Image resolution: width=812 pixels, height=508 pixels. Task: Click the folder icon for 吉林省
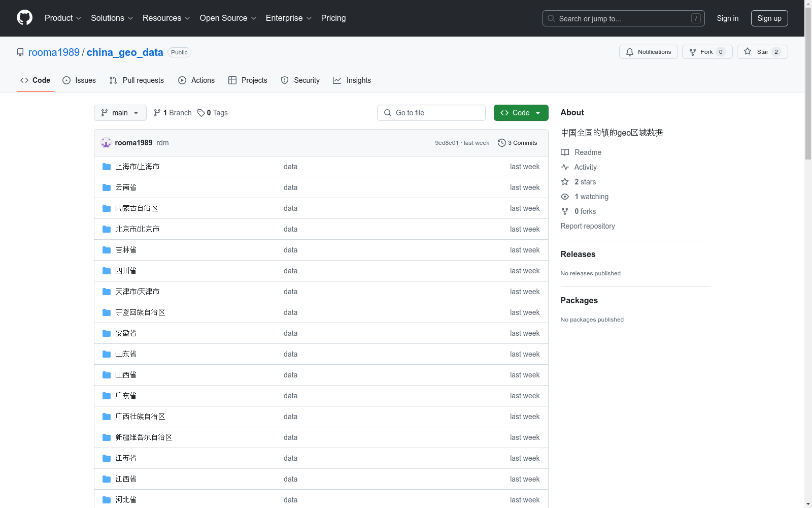pos(107,250)
